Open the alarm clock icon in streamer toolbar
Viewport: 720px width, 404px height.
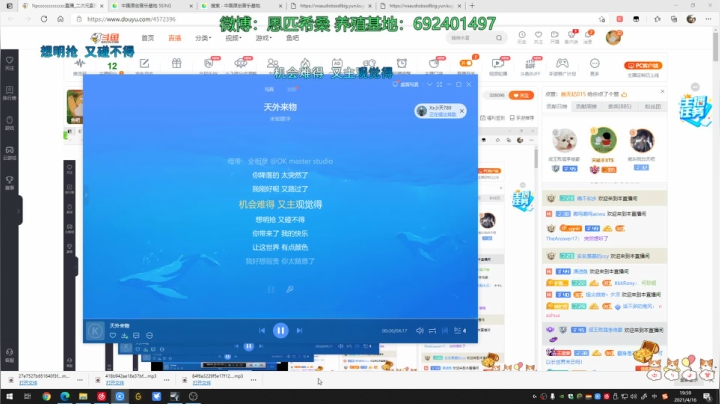pyautogui.click(x=402, y=63)
